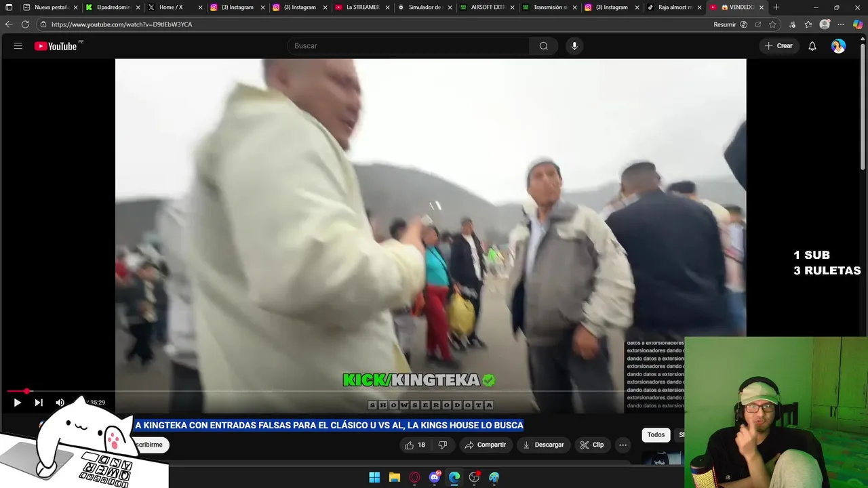868x488 pixels.
Task: Click the Copilot swirl icon next to Resumir
Action: [x=744, y=24]
